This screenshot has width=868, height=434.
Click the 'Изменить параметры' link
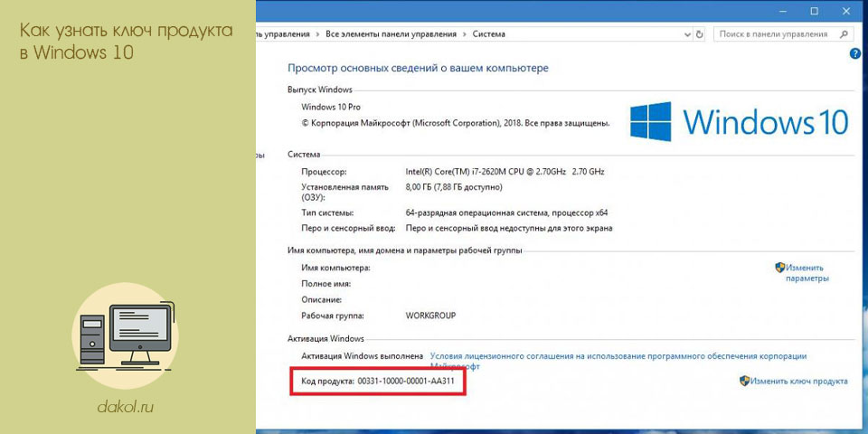807,273
